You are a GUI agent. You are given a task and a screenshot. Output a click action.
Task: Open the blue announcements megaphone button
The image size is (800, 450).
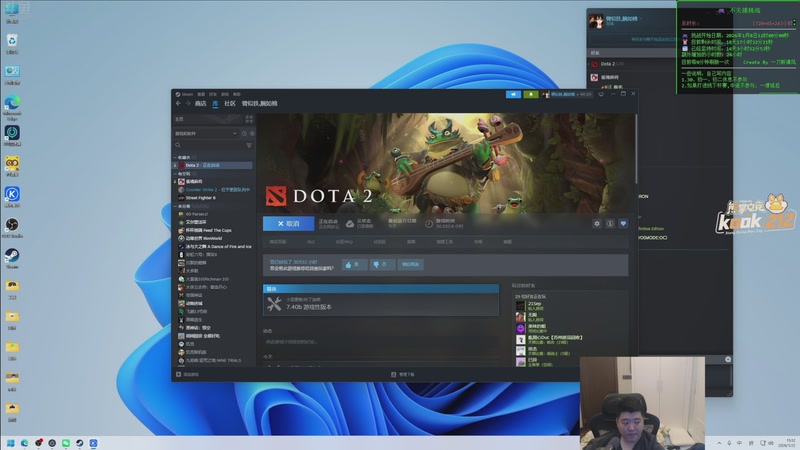[513, 94]
